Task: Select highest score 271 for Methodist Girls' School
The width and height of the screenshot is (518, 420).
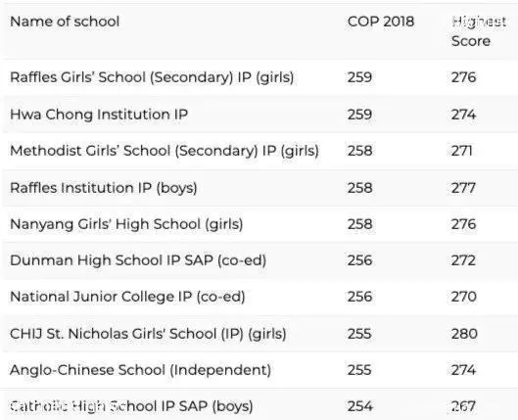Action: click(x=462, y=151)
